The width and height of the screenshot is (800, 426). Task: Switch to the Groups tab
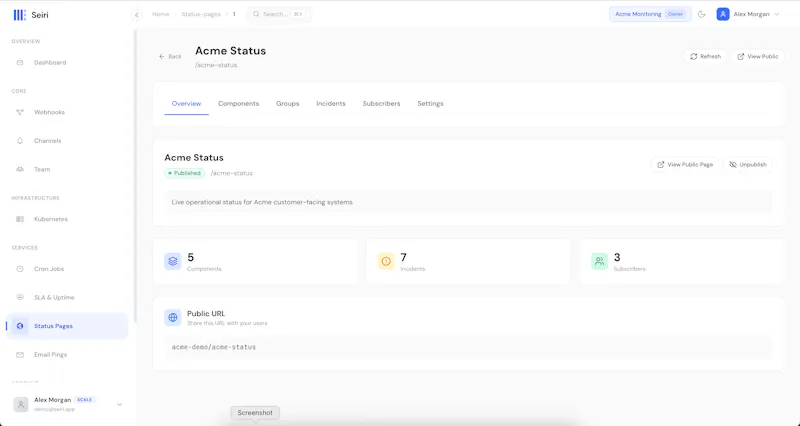coord(288,104)
